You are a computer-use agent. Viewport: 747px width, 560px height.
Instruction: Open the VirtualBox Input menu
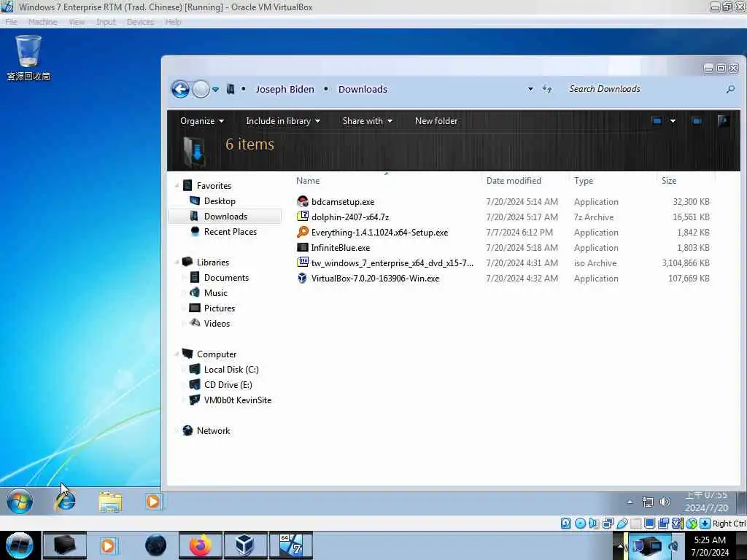tap(106, 22)
